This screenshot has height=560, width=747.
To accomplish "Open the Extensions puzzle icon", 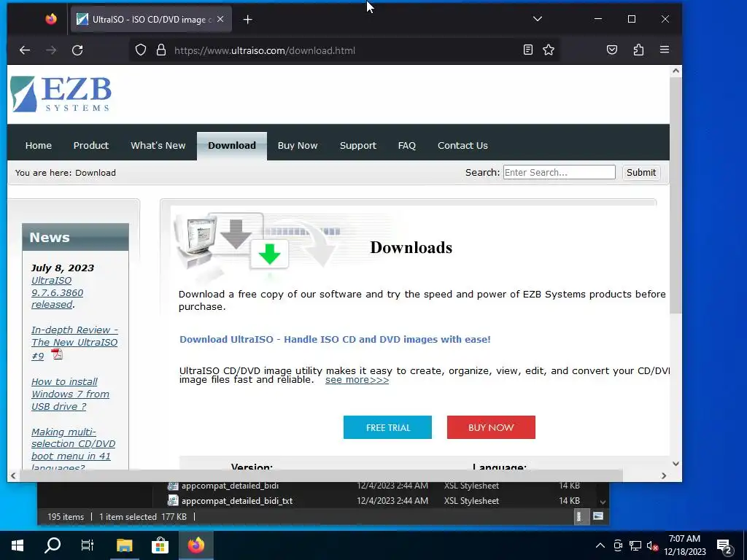I will click(x=638, y=50).
